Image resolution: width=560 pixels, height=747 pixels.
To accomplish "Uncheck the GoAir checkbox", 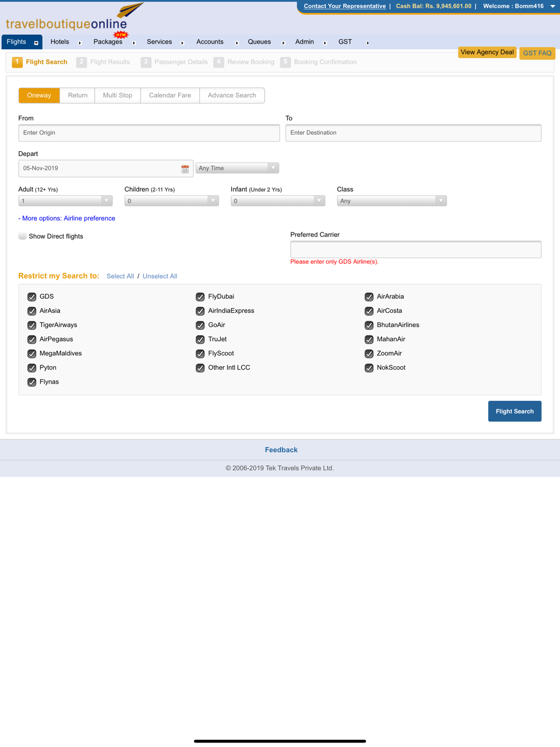I will tap(200, 325).
